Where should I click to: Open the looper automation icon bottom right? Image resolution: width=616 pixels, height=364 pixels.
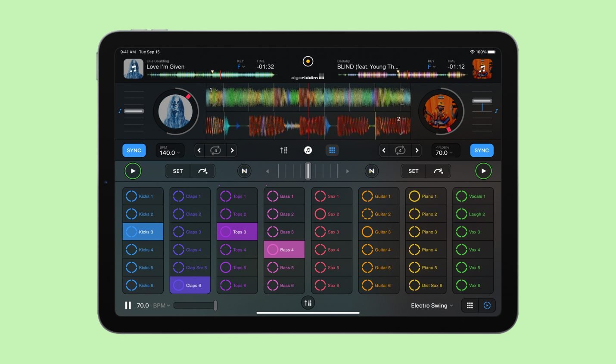tap(487, 305)
